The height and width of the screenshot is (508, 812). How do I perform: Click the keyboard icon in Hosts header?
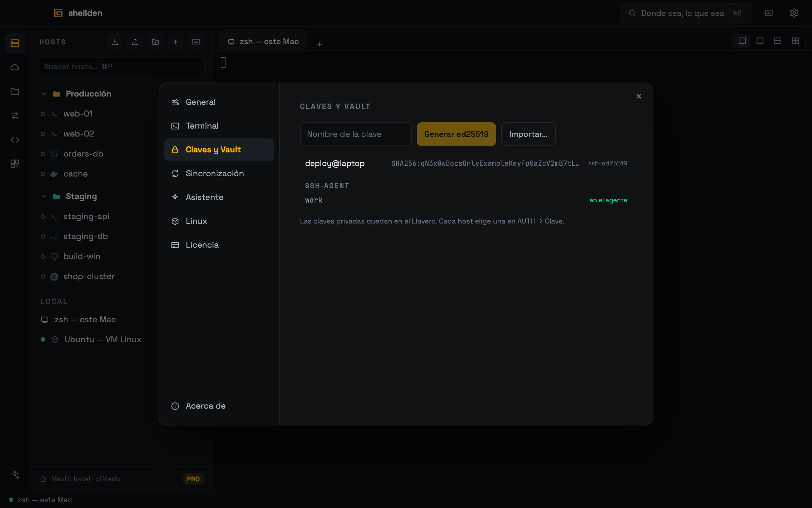tap(196, 42)
